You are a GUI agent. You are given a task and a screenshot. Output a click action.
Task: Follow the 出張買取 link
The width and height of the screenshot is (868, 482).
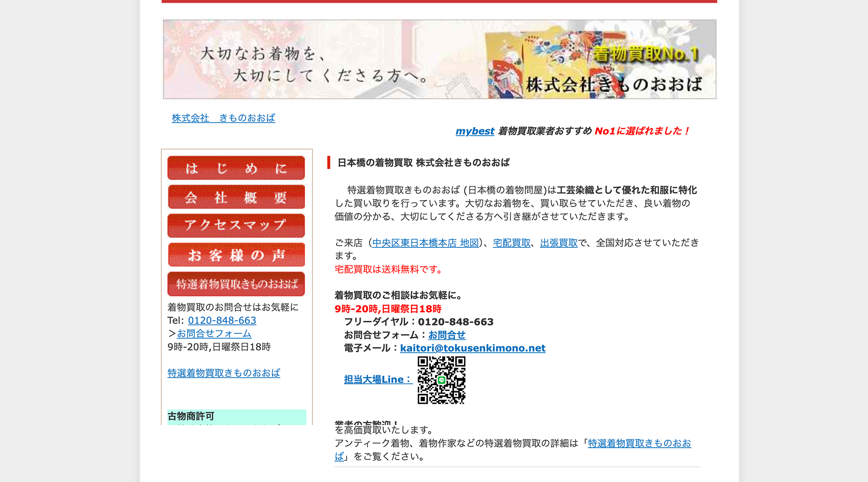(559, 243)
